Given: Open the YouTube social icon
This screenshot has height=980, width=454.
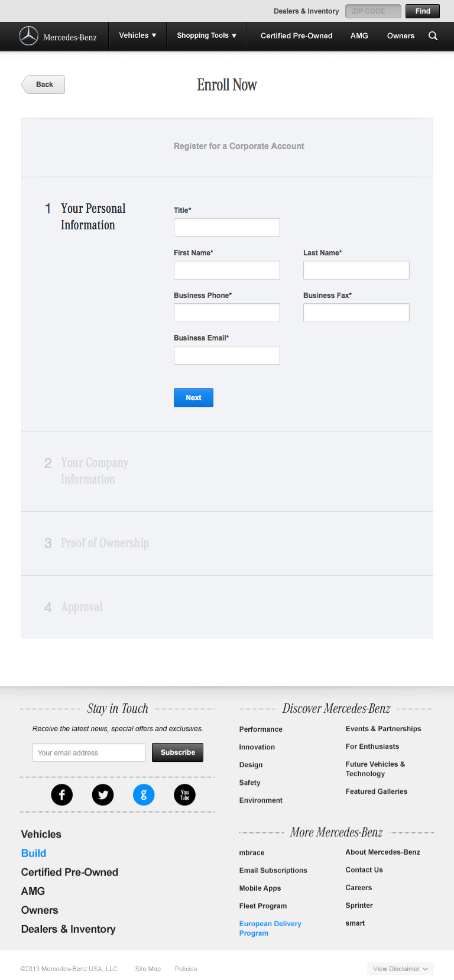Looking at the screenshot, I should pyautogui.click(x=184, y=795).
